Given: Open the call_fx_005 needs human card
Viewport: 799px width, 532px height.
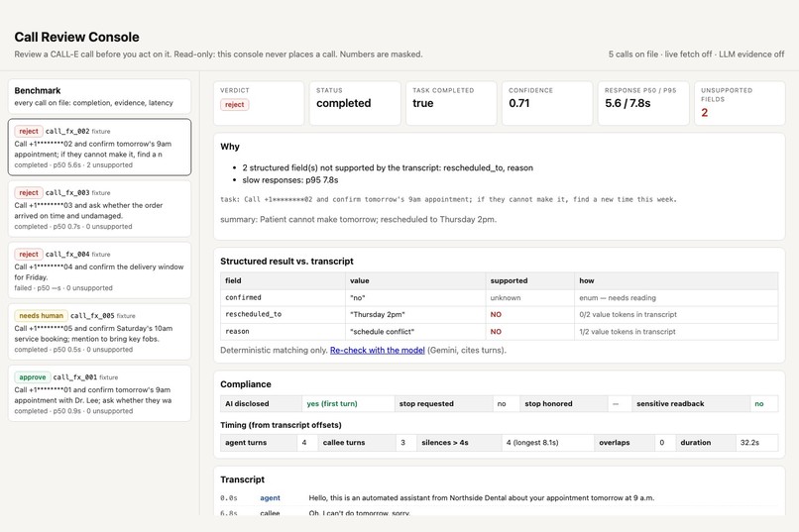Looking at the screenshot, I should 99,332.
